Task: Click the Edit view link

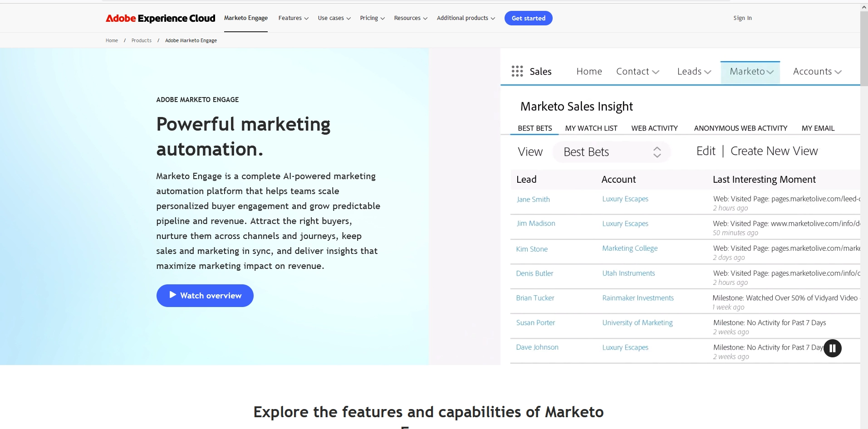Action: click(x=706, y=151)
